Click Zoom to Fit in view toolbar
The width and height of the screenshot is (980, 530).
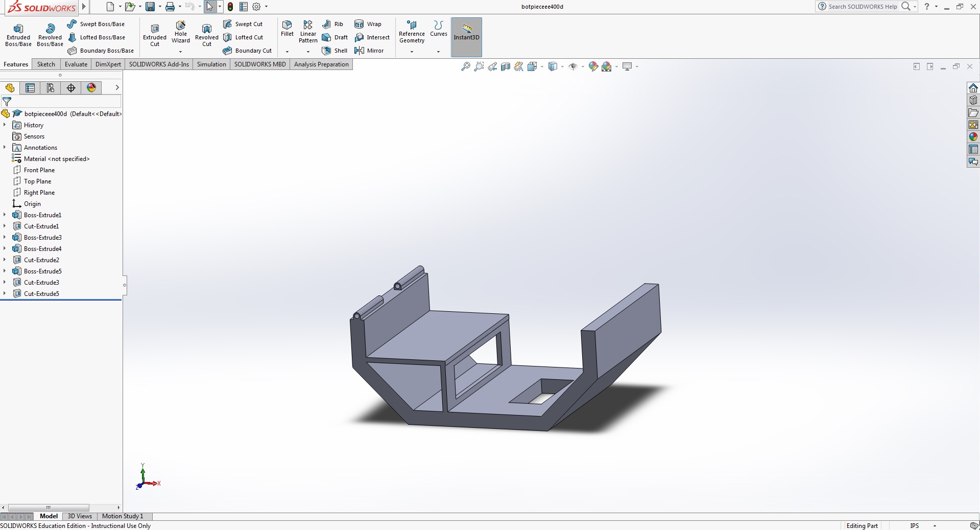(x=466, y=66)
